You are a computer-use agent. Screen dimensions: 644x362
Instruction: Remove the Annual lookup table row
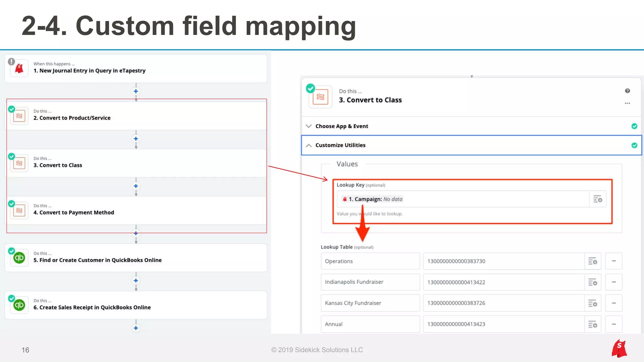(x=614, y=324)
